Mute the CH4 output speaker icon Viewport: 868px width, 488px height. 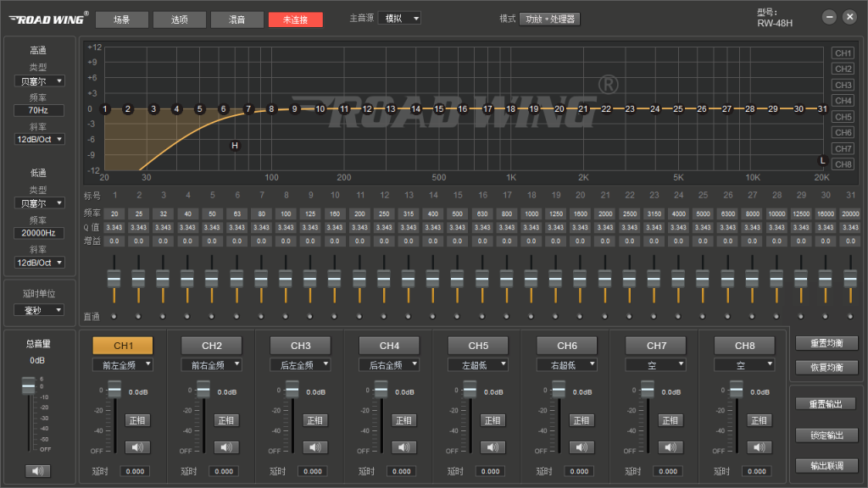point(403,447)
